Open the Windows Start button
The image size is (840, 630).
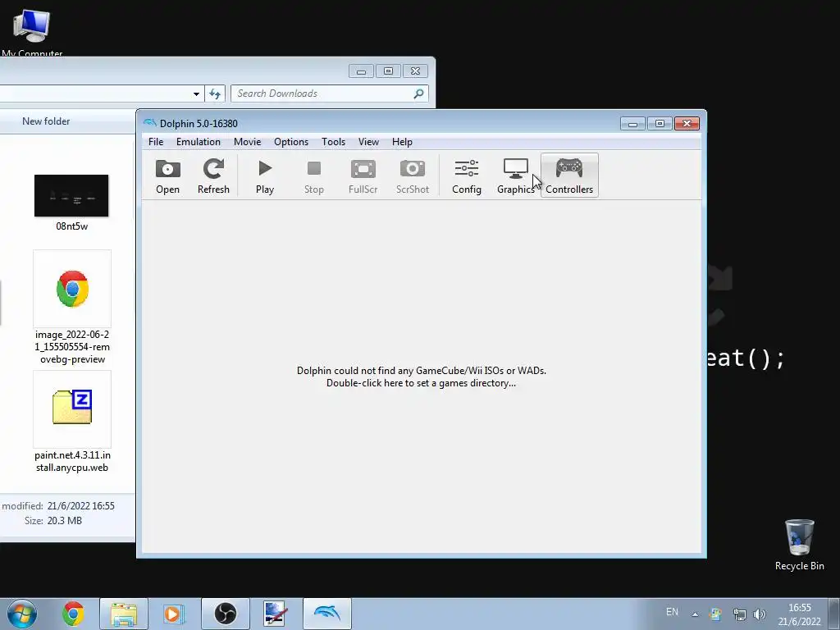(x=21, y=614)
